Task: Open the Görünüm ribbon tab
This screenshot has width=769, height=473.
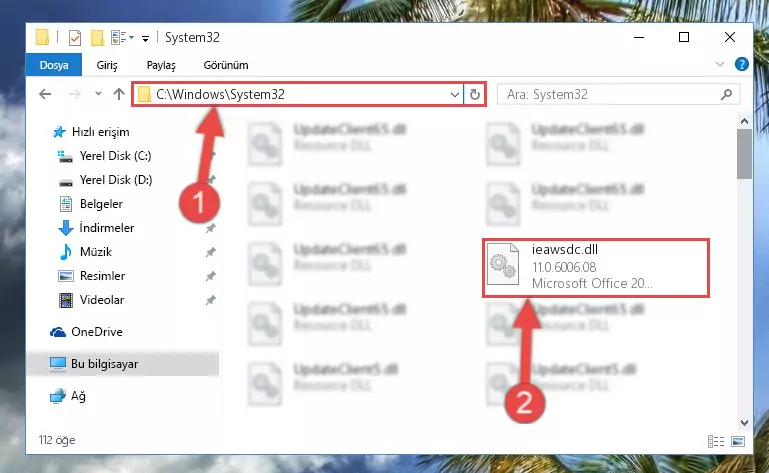Action: click(226, 65)
